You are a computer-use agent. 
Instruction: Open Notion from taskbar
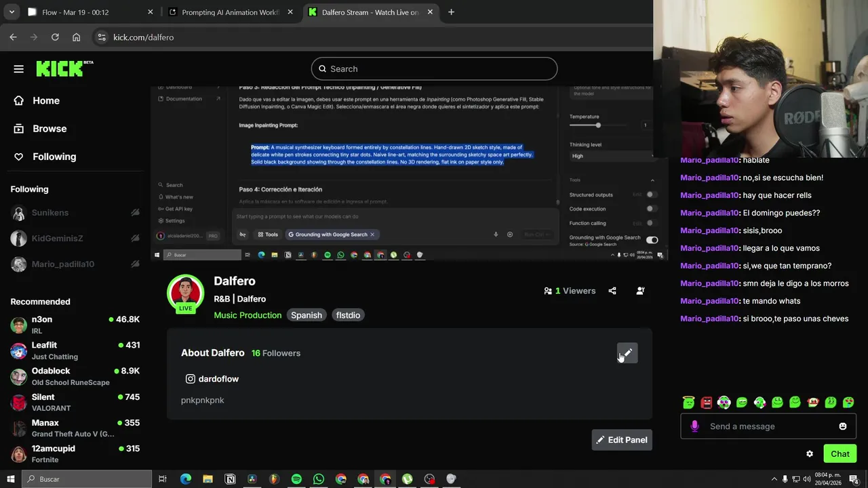[x=230, y=479]
